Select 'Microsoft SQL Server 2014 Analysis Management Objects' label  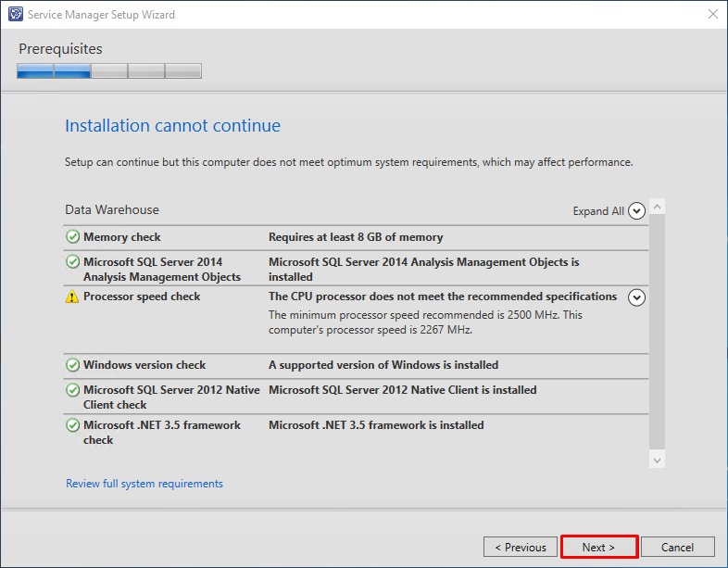[x=162, y=270]
